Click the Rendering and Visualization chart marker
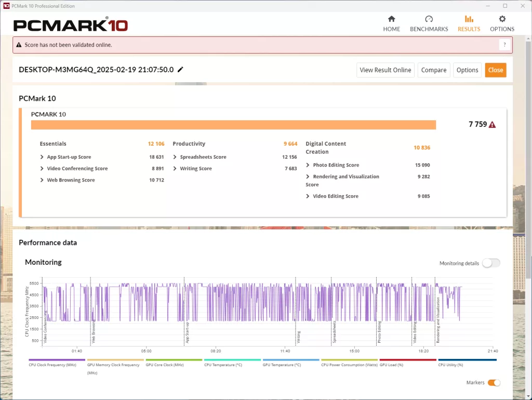 pos(437,320)
